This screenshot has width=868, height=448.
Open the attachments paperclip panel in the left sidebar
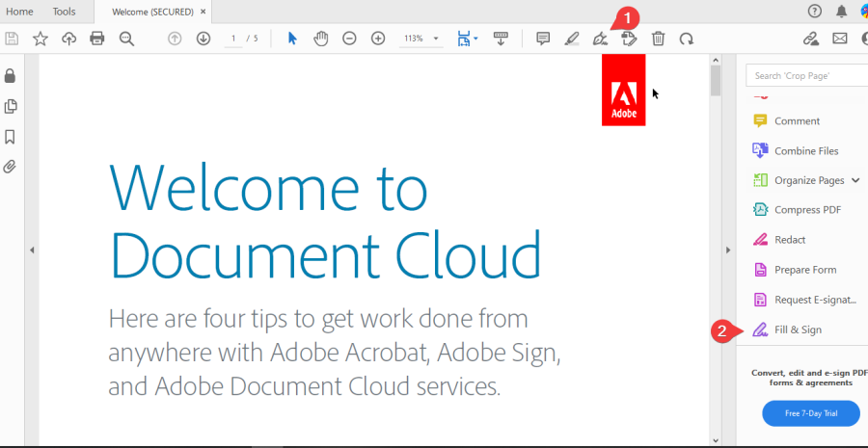click(11, 167)
